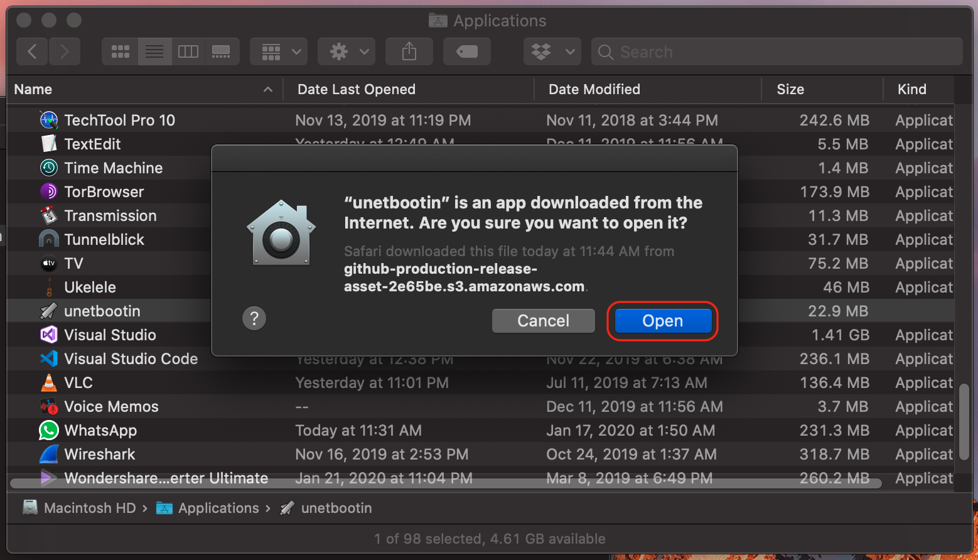Screen dimensions: 978x560
Task: Select the Visual Studio app icon
Action: (x=49, y=335)
